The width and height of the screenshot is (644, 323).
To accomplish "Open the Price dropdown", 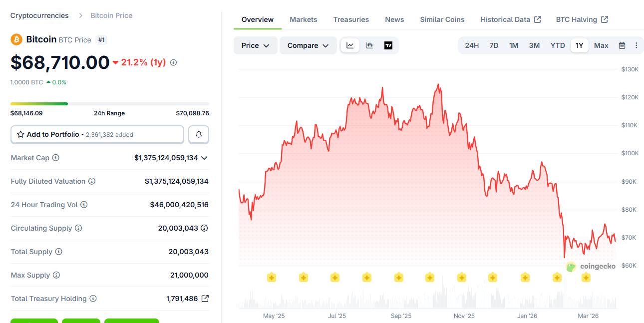I will point(255,45).
